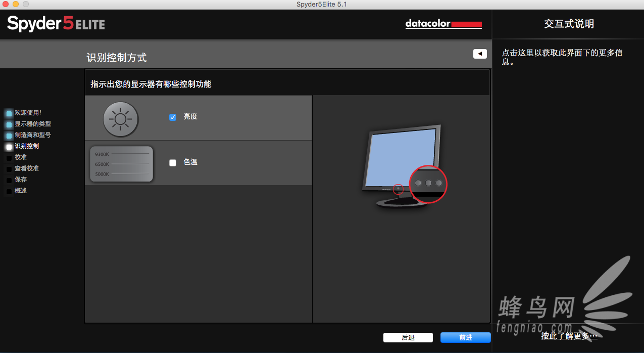
Task: Click the 色温 label text
Action: (190, 162)
